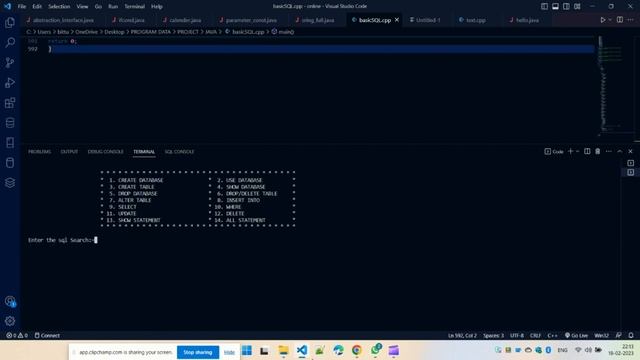
Task: Open the Windows Start button
Action: coord(247,350)
